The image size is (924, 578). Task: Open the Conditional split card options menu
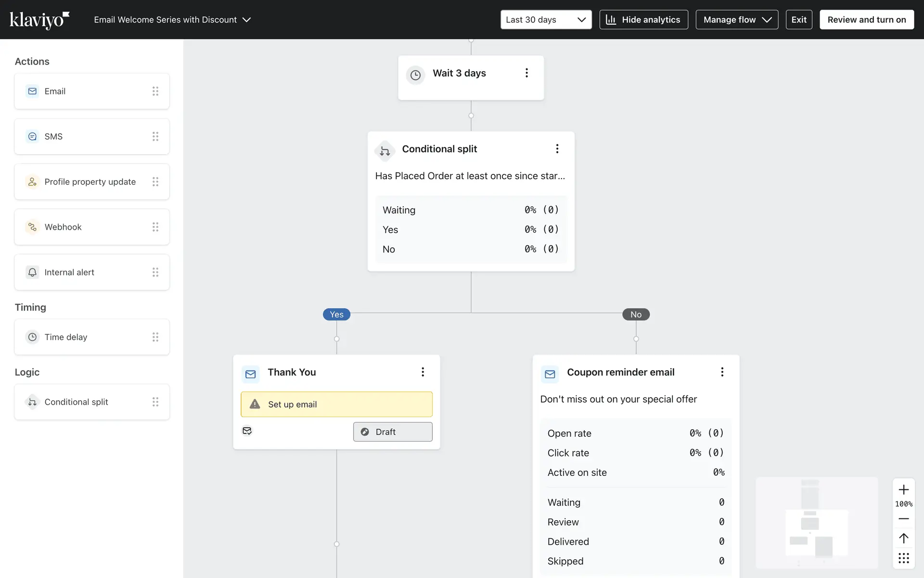click(557, 149)
